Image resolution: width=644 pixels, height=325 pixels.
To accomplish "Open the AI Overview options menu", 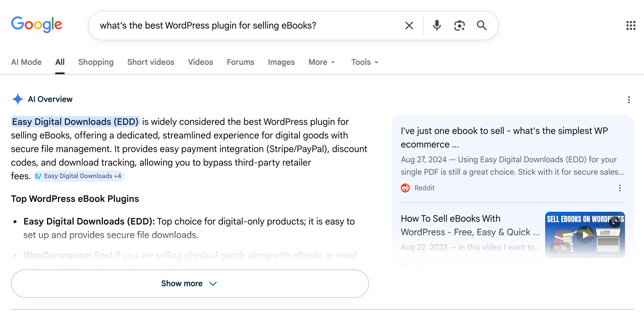I will [629, 100].
